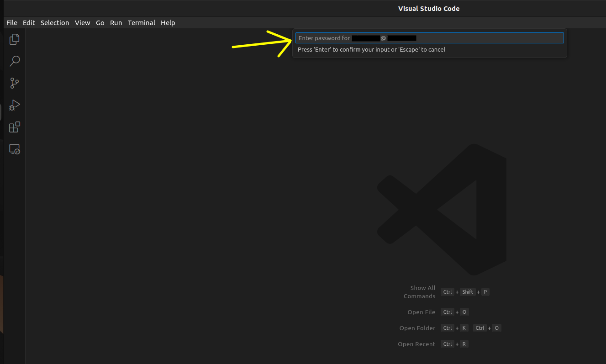Open the Run and Debug view

(x=15, y=105)
